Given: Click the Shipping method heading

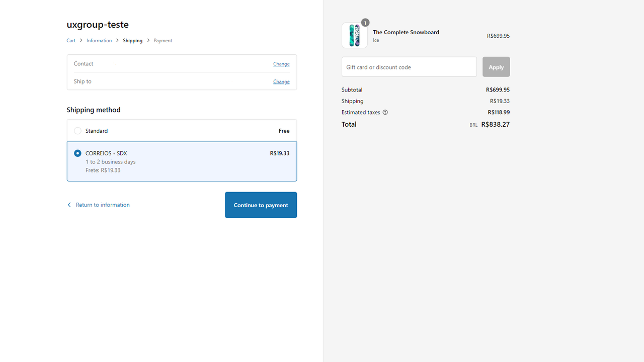Looking at the screenshot, I should click(x=94, y=110).
